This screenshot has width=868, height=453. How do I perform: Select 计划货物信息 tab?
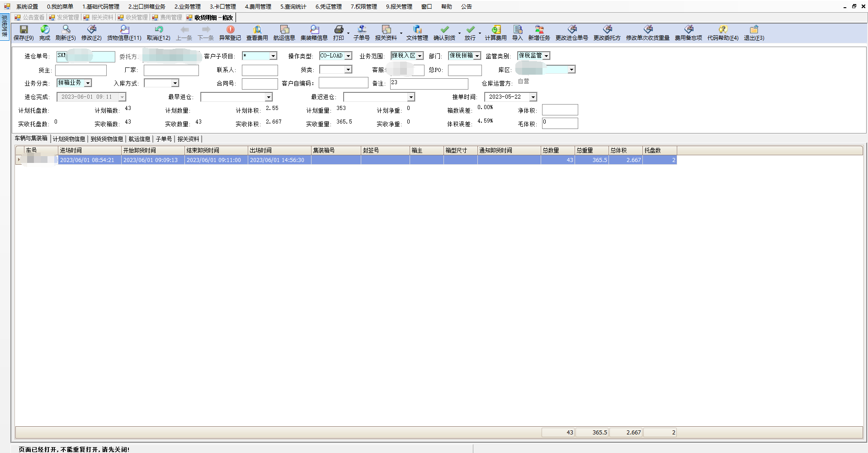69,139
